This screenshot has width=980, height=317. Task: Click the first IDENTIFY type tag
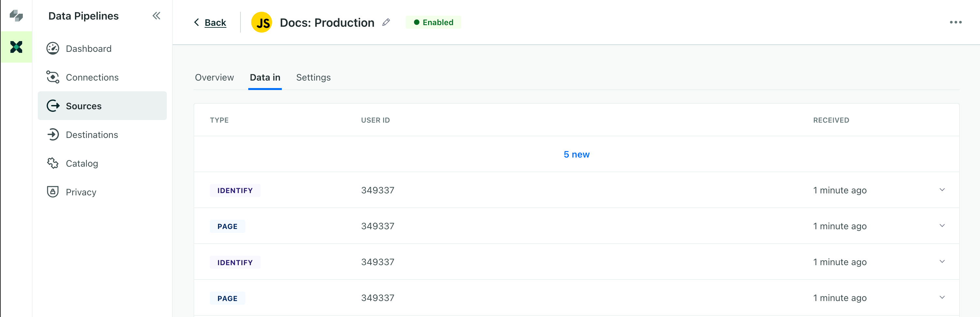click(235, 190)
